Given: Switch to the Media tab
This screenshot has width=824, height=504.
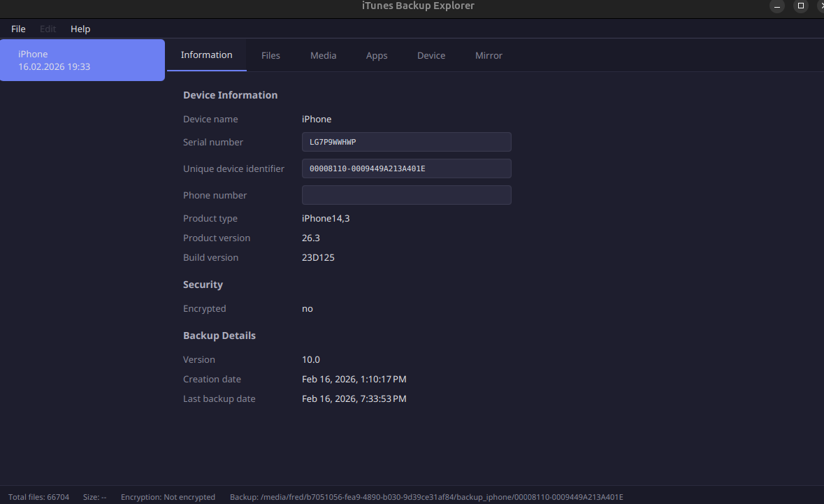Looking at the screenshot, I should (323, 55).
